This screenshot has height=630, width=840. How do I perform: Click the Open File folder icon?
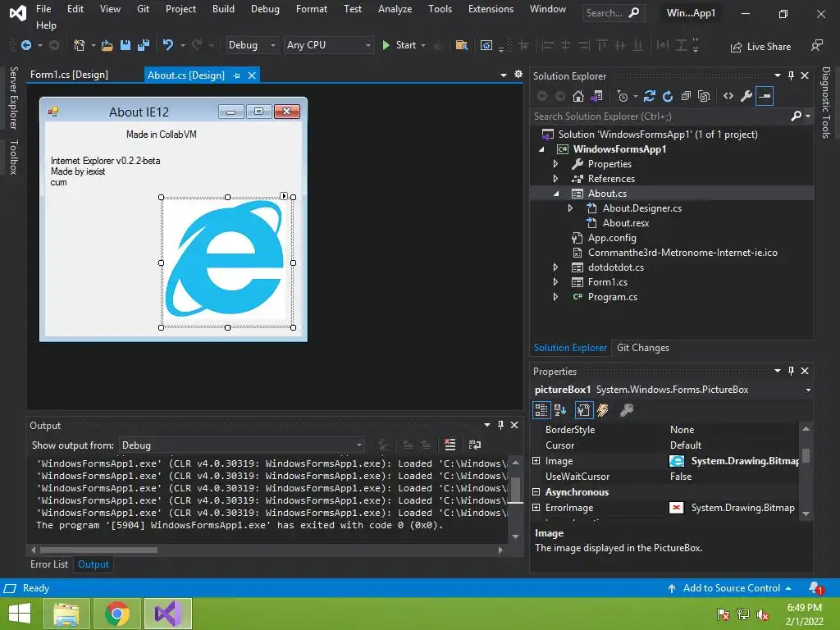point(107,46)
